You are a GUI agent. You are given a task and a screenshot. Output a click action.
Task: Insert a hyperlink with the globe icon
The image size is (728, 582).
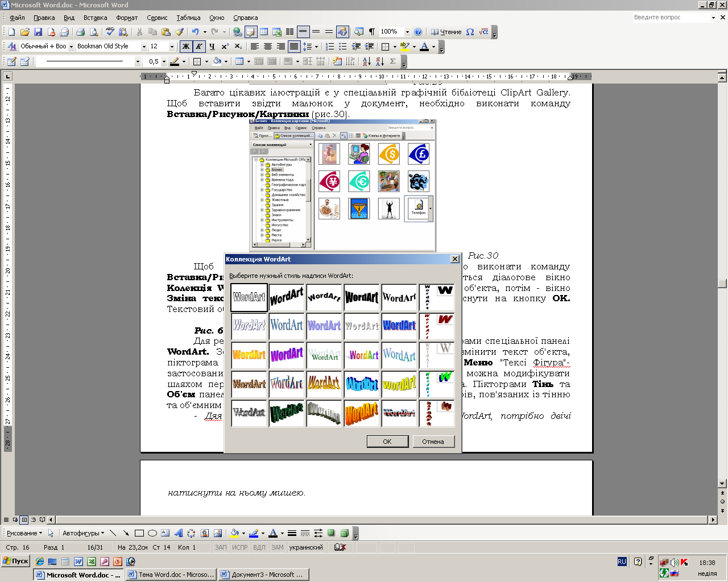238,32
